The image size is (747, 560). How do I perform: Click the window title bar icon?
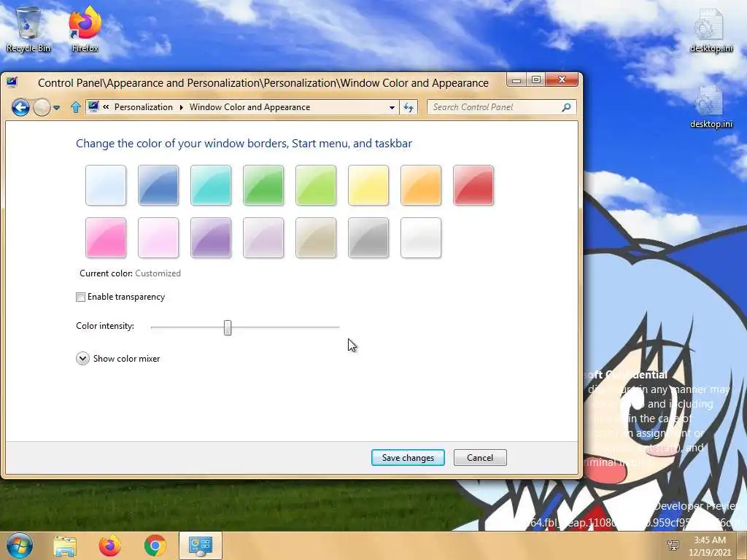[12, 82]
